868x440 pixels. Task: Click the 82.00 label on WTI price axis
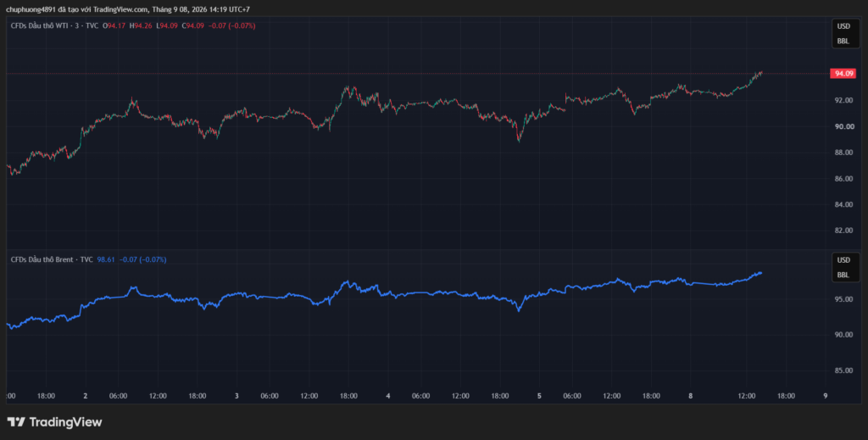[843, 231]
